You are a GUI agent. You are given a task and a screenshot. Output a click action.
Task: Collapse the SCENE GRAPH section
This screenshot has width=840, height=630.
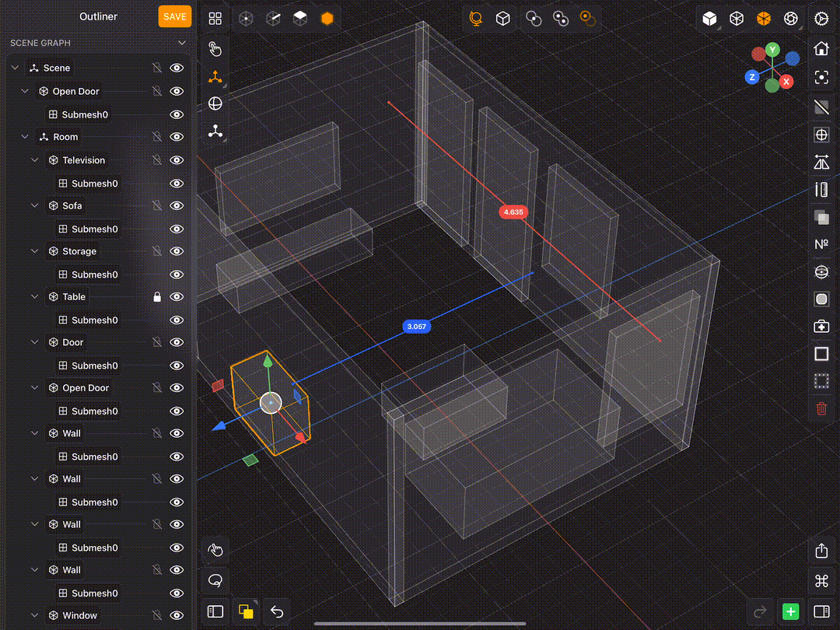(182, 43)
